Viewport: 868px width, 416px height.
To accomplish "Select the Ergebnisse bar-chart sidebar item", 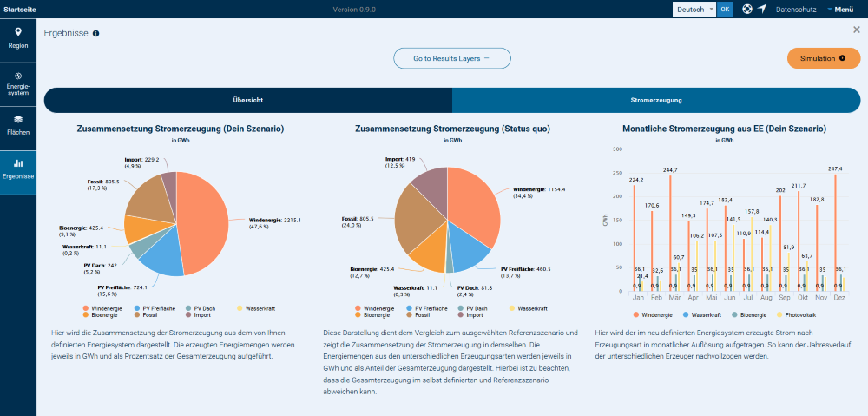I will tap(18, 170).
